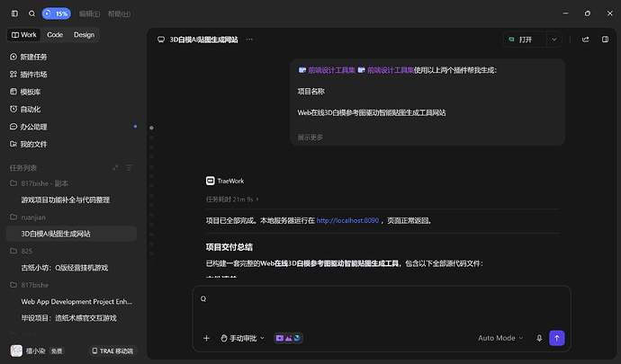The image size is (621, 364).
Task: Click the second 前端设计工具集 plugin tag
Action: (386, 70)
